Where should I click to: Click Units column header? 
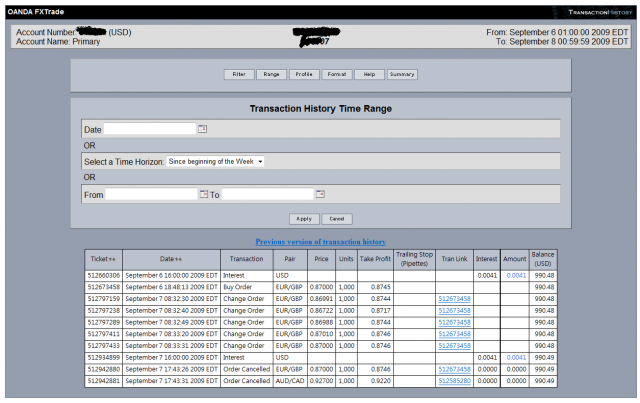tap(346, 259)
